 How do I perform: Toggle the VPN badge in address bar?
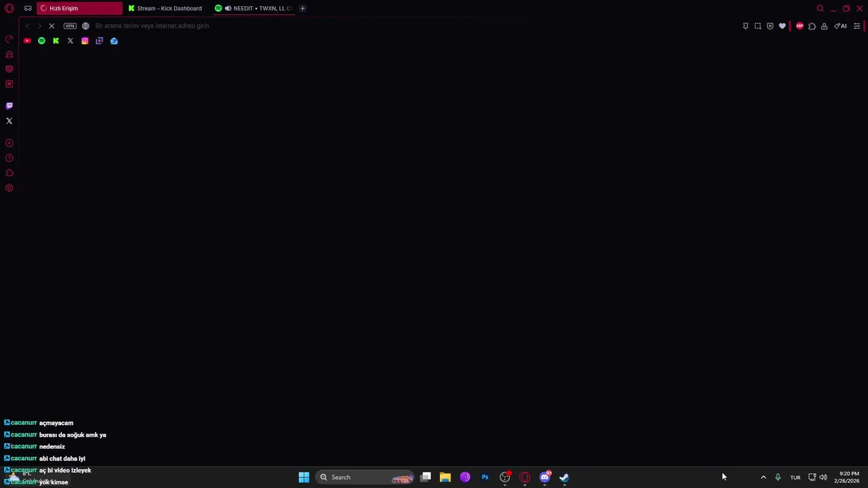[70, 26]
